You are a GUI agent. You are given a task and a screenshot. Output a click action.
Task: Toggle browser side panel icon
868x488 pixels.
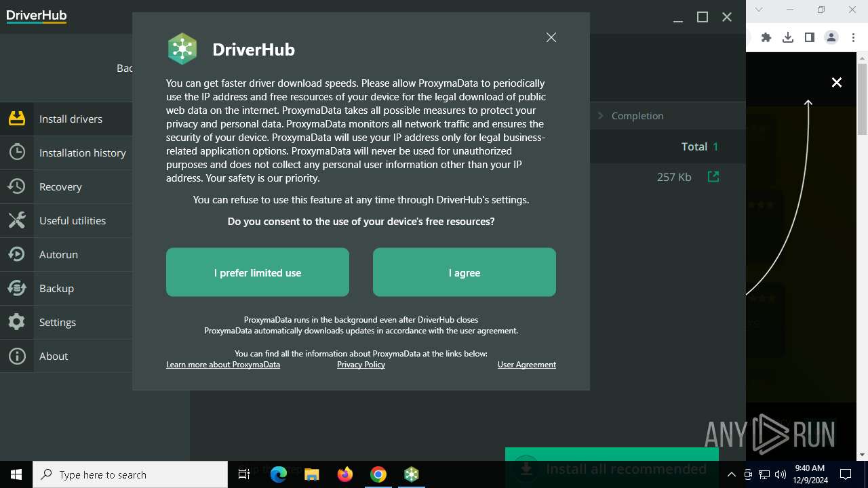coord(810,37)
